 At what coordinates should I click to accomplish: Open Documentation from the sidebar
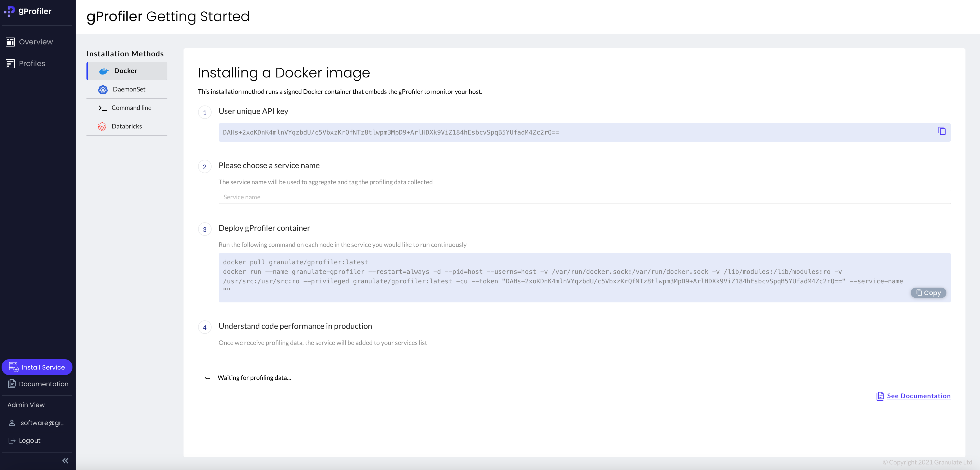(x=38, y=384)
